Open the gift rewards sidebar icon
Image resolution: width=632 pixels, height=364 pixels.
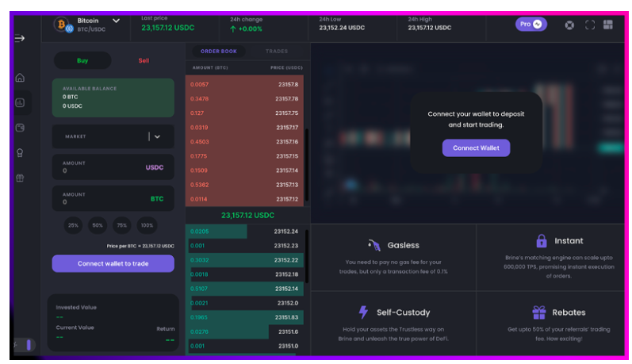point(20,178)
